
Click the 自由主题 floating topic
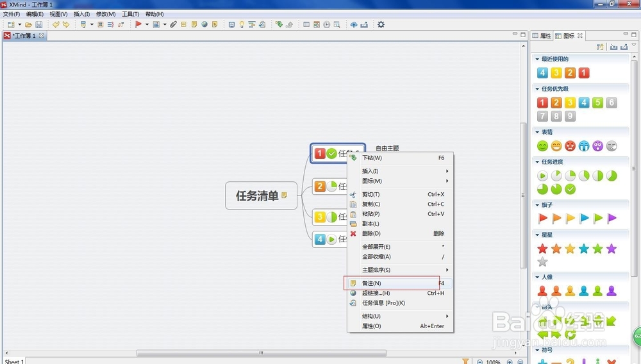pos(387,148)
